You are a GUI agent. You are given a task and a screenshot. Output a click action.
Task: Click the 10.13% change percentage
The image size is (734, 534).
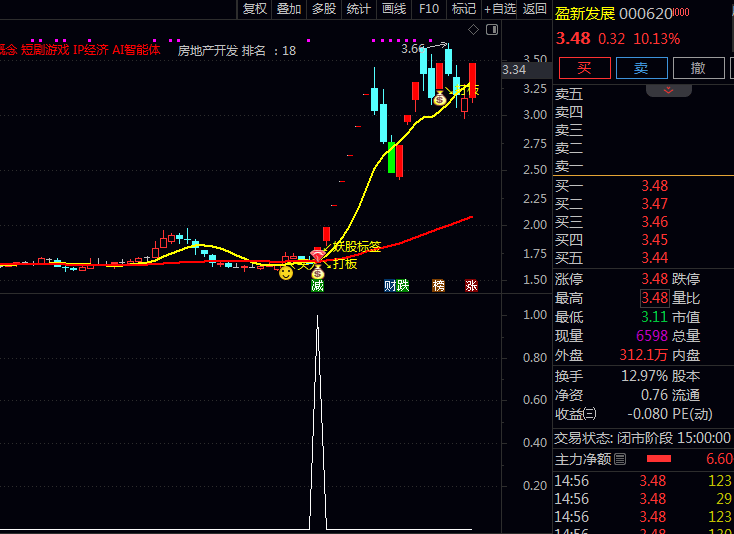656,39
